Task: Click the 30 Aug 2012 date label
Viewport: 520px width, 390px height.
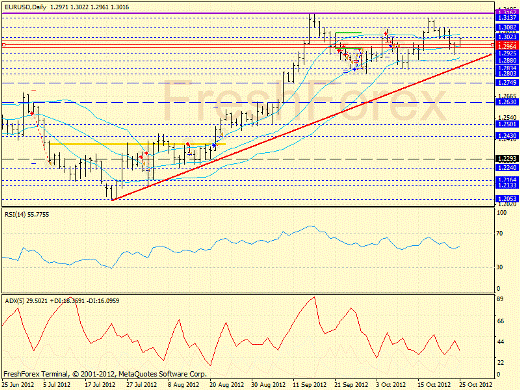Action: pos(269,385)
